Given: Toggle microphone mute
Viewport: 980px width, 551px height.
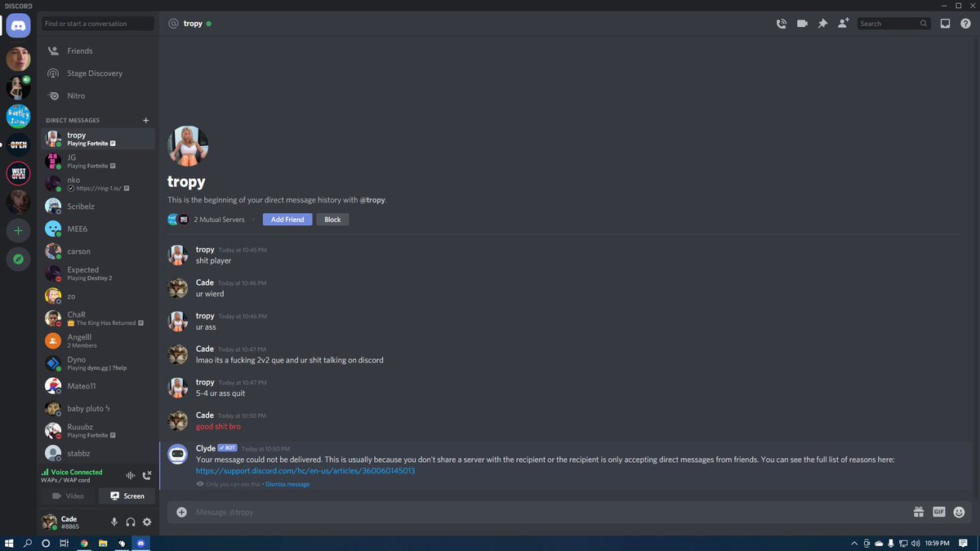Looking at the screenshot, I should [x=114, y=522].
